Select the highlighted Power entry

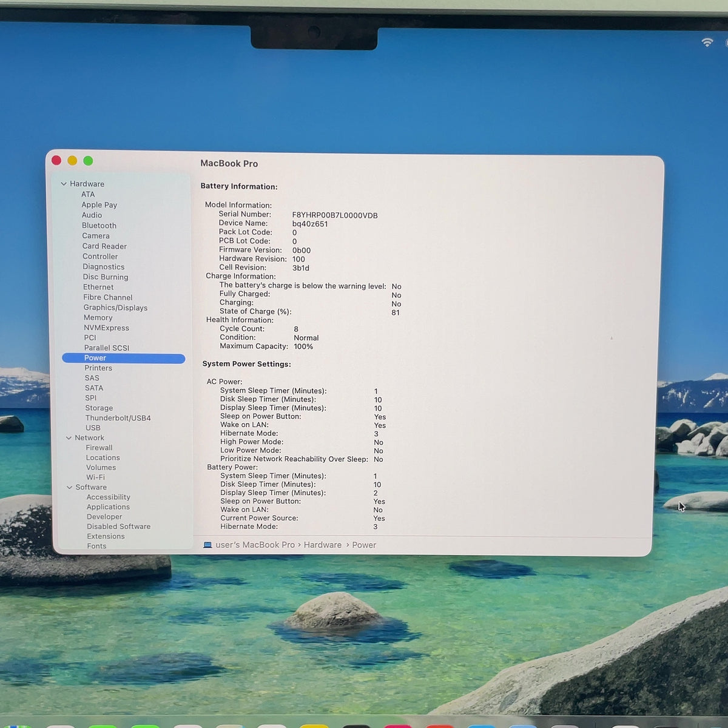pyautogui.click(x=124, y=359)
